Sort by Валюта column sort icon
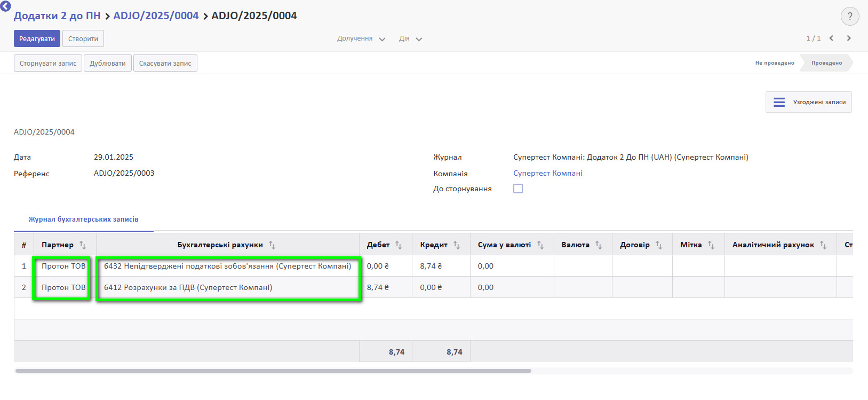This screenshot has width=868, height=400. coord(599,245)
